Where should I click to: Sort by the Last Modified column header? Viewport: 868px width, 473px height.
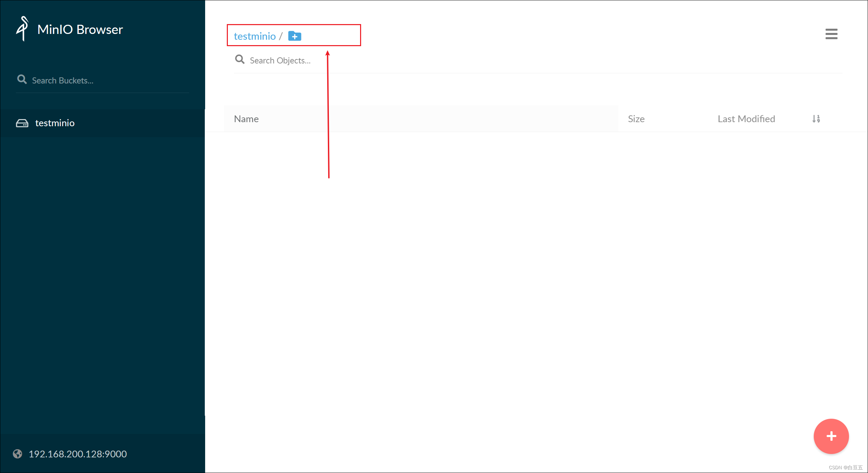746,119
